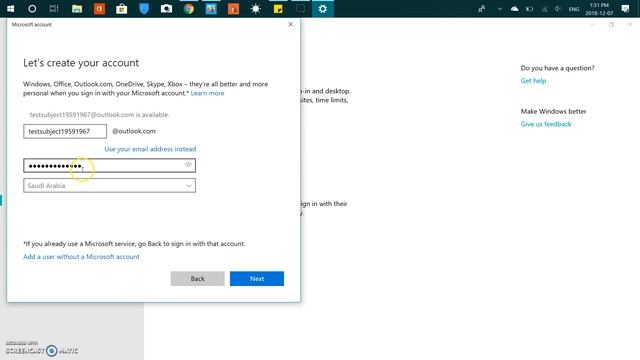Click the Next button
Viewport: 640px width, 360px height.
pos(257,279)
